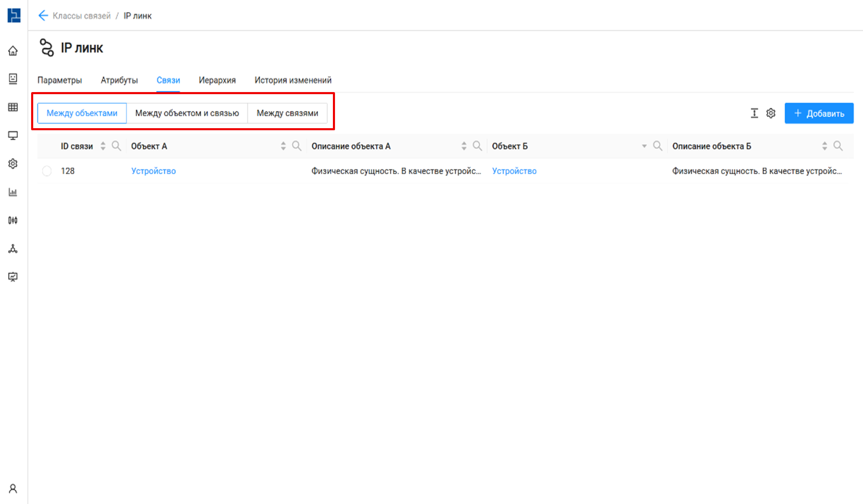Open the home icon in sidebar
Viewport: 863px width, 504px height.
click(13, 51)
